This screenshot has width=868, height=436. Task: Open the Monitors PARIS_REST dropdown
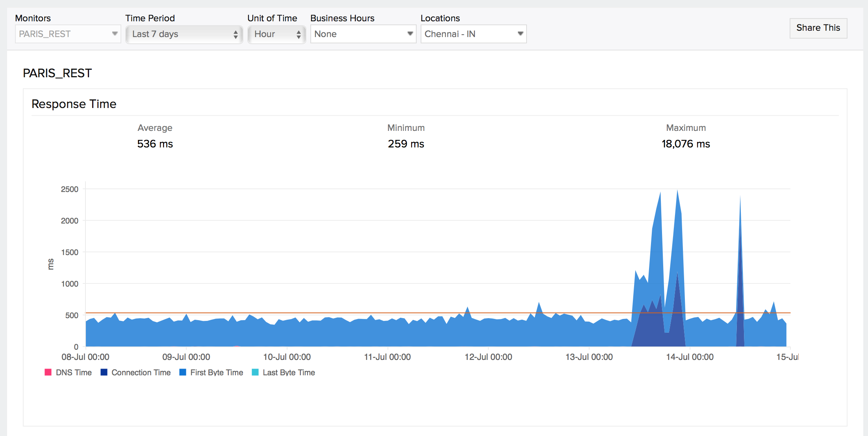tap(68, 34)
